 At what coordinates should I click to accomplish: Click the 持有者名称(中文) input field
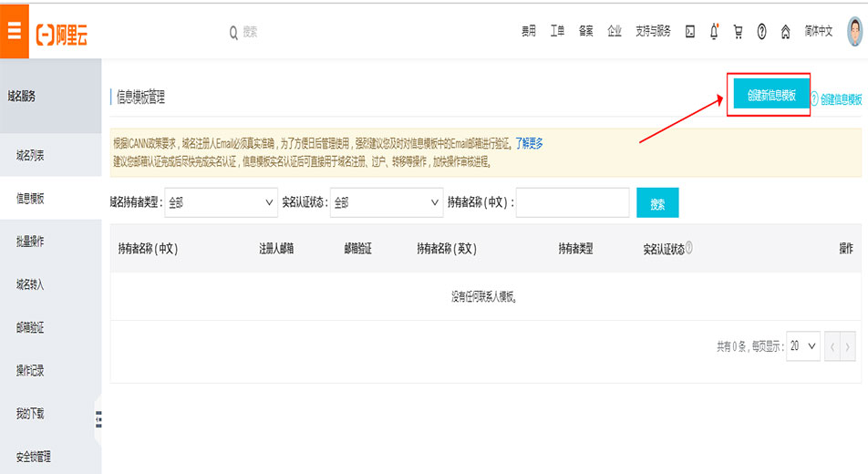[x=573, y=203]
